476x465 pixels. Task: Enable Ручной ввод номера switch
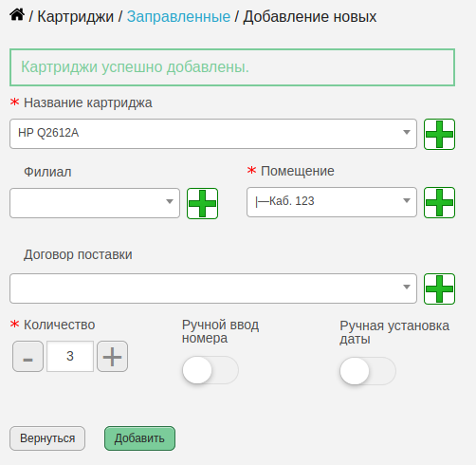(x=211, y=370)
